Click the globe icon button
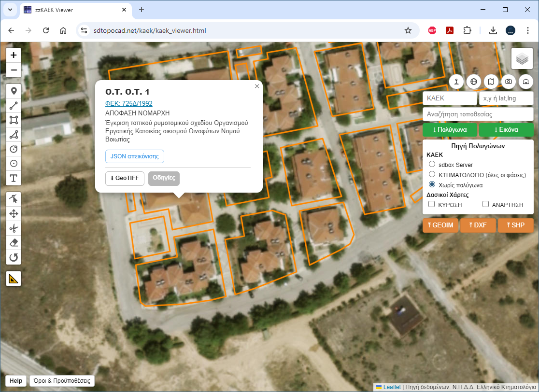This screenshot has width=539, height=392. [x=474, y=82]
